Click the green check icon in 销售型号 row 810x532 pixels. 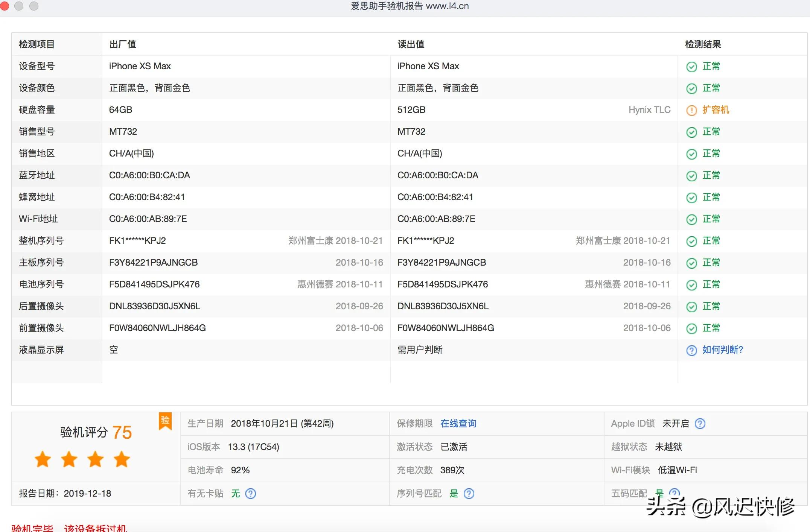point(691,132)
